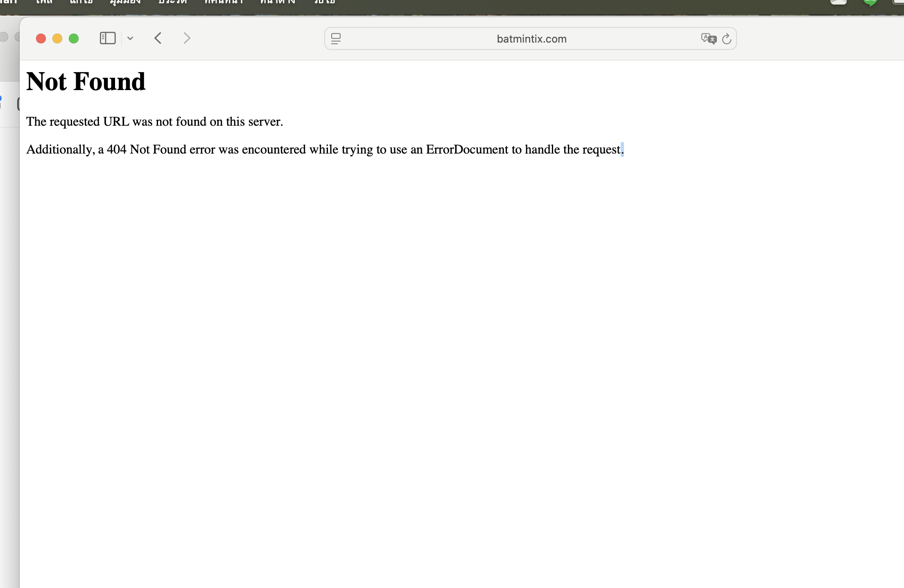Open the ประวัติ (History) menu
The height and width of the screenshot is (588, 904).
coord(172,2)
